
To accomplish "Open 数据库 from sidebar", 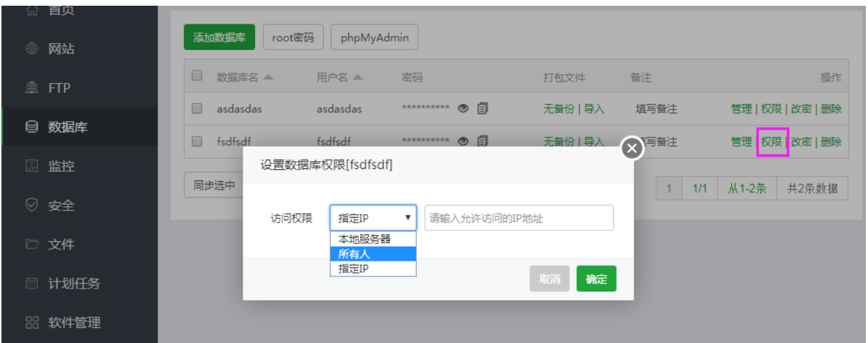I will [x=67, y=127].
